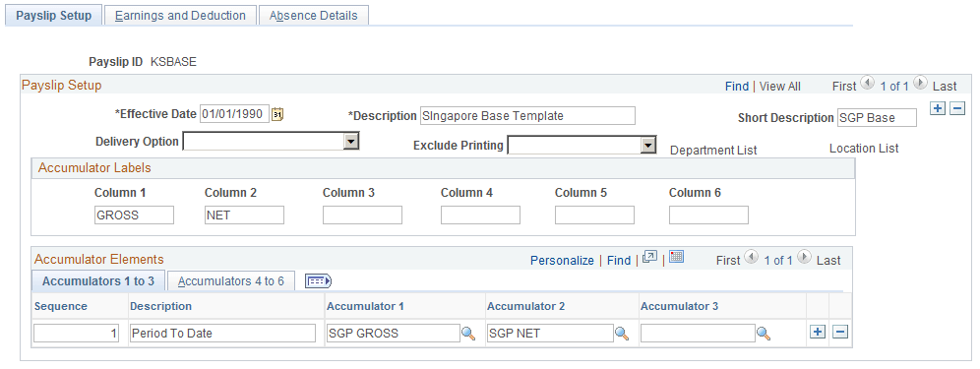The image size is (980, 369).
Task: Add a row to Accumulator Elements
Action: [x=818, y=333]
